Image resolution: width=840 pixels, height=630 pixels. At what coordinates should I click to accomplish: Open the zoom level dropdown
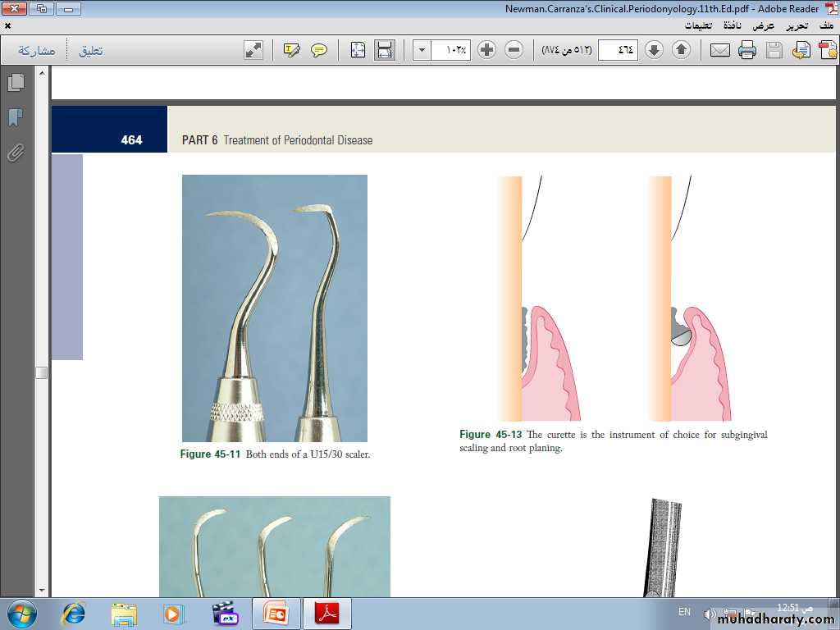[422, 50]
